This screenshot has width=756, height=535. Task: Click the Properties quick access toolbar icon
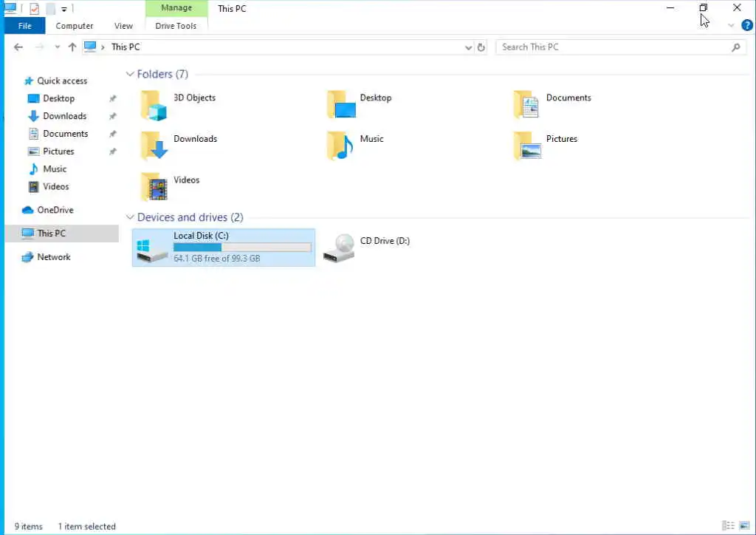(34, 8)
